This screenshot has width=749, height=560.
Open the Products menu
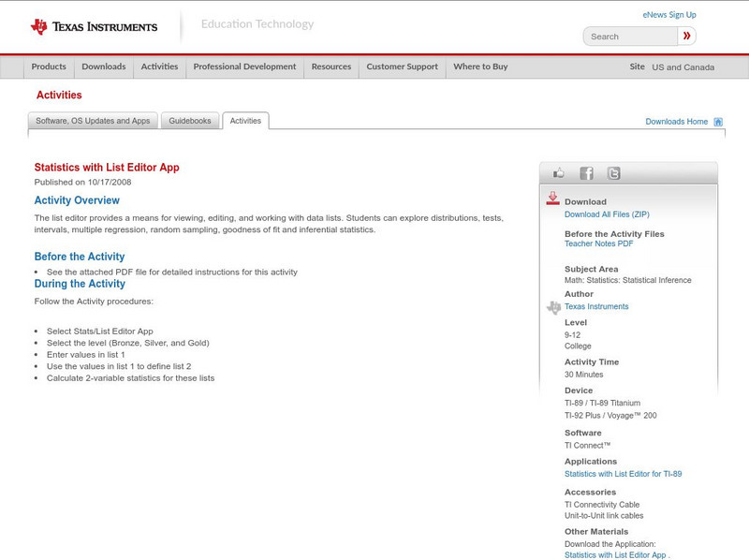49,66
